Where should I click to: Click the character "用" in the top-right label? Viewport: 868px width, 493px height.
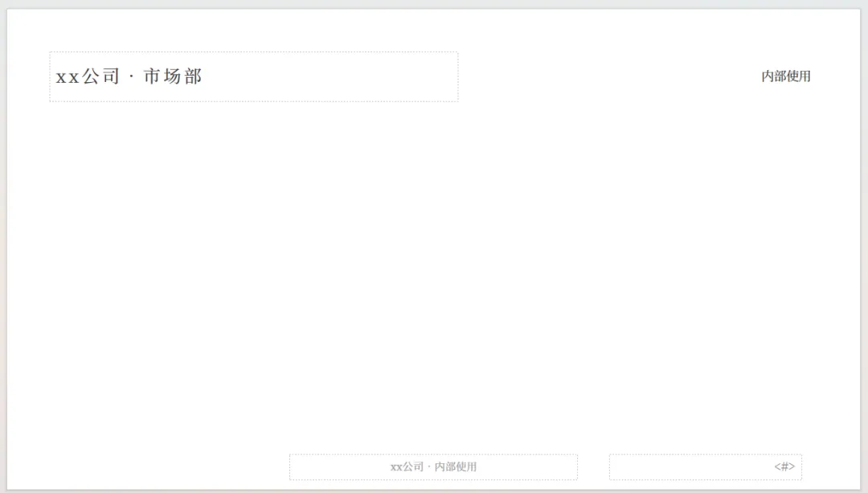point(805,76)
